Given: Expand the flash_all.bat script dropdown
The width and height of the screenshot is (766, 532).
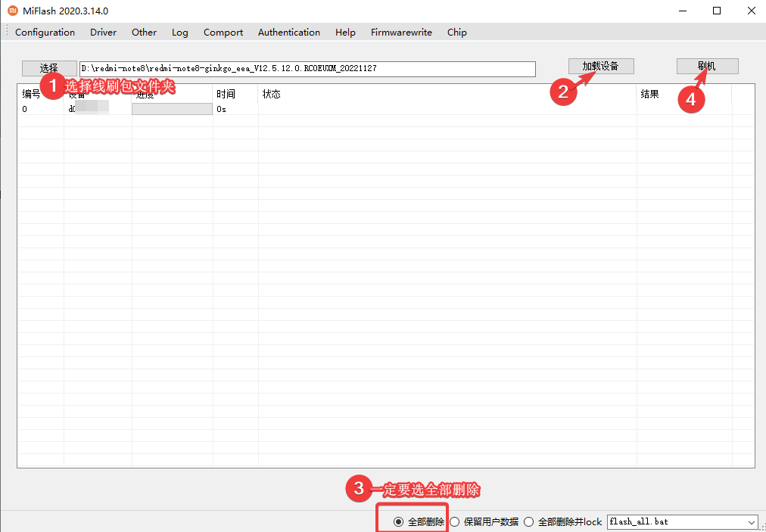Looking at the screenshot, I should (x=751, y=522).
